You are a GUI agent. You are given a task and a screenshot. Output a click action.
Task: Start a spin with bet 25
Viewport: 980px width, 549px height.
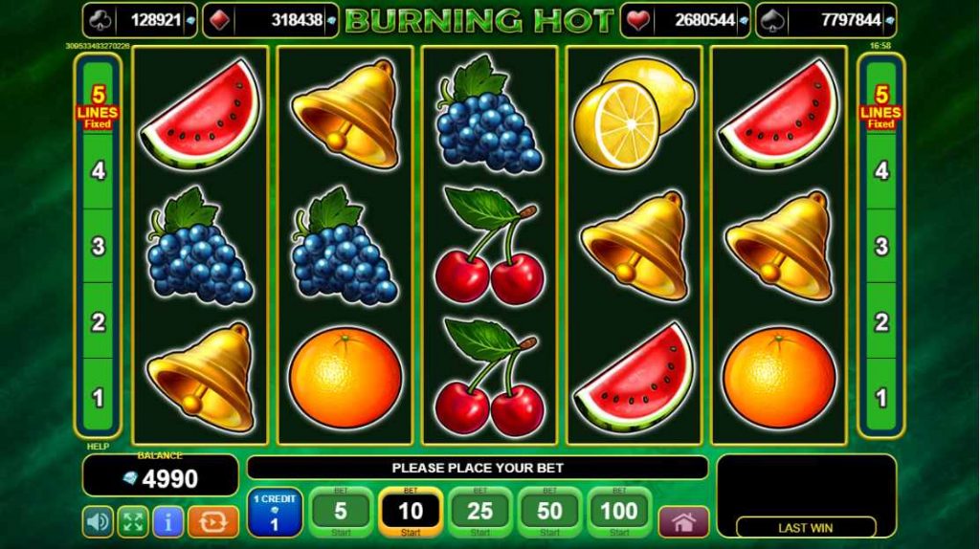[480, 512]
